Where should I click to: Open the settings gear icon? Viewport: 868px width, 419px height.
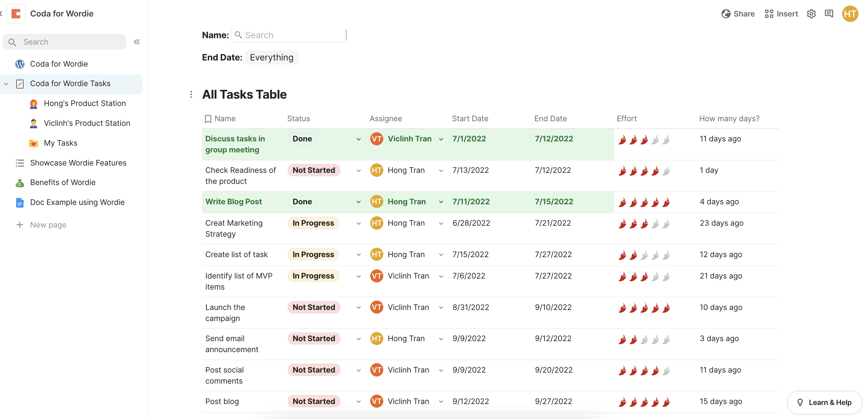coord(811,14)
